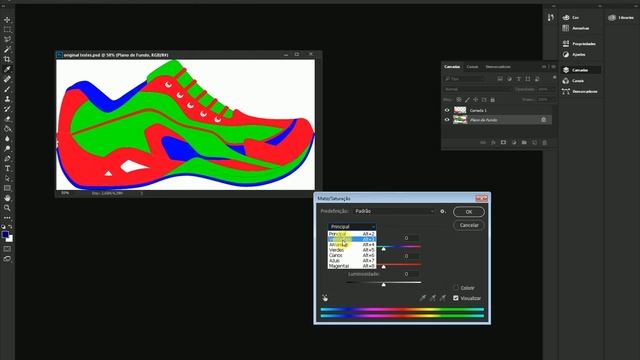The height and width of the screenshot is (360, 640).
Task: Select the Paint Bucket tool
Action: point(7,129)
